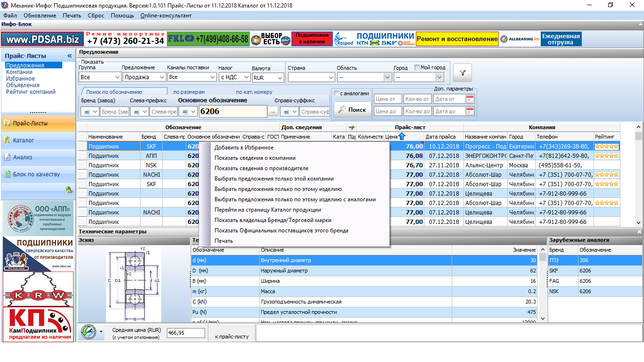The image size is (644, 362).
Task: Switch to the по размерам search tab
Action: click(x=189, y=92)
